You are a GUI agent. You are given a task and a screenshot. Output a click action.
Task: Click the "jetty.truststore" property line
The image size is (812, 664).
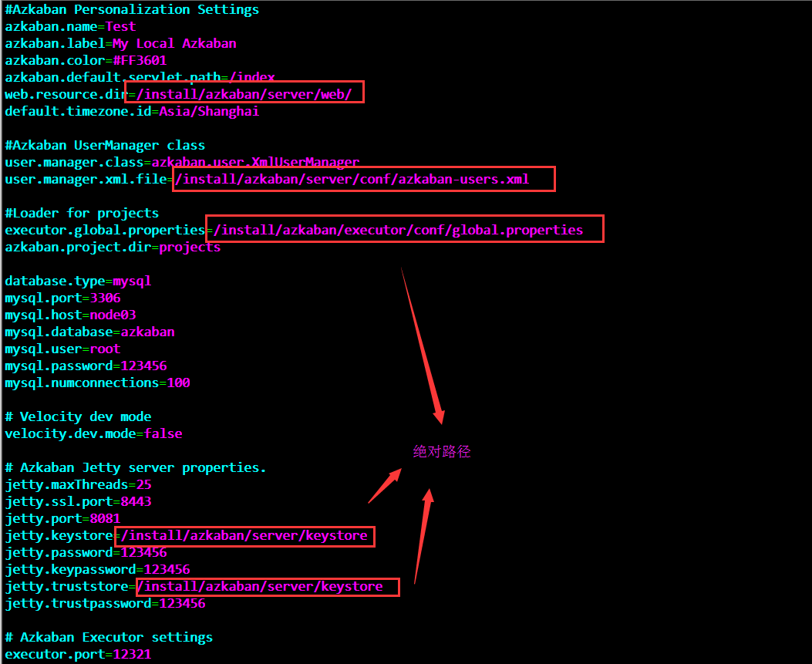194,586
